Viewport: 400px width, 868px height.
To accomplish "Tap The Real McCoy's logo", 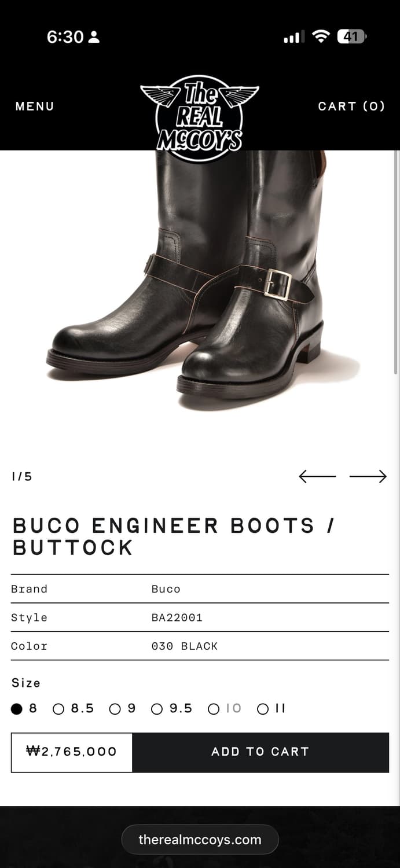I will click(x=200, y=119).
